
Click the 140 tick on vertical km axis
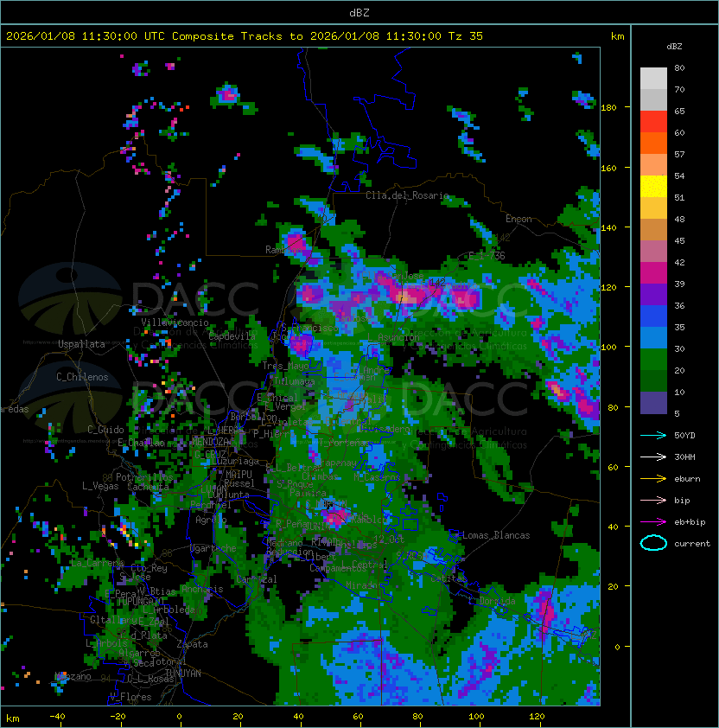pos(608,228)
